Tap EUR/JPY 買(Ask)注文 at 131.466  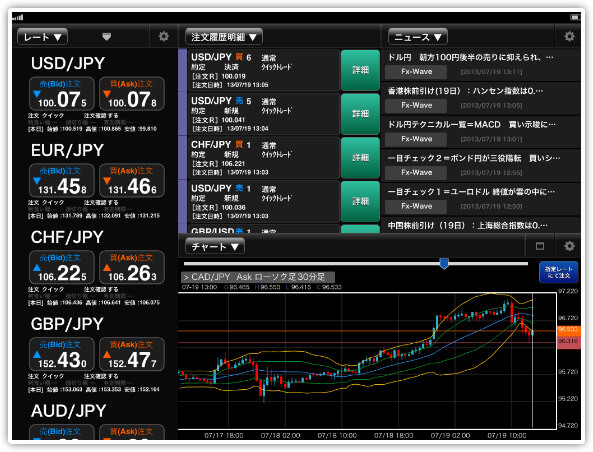tap(132, 180)
